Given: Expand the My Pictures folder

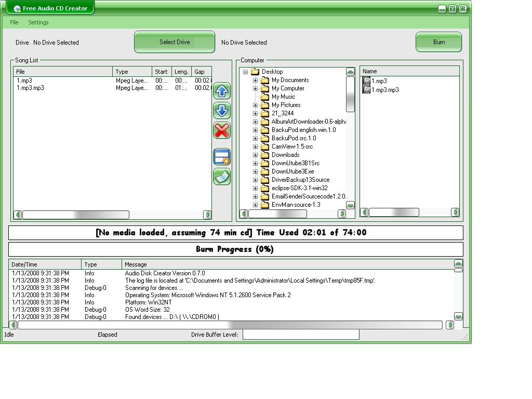Looking at the screenshot, I should pyautogui.click(x=255, y=105).
